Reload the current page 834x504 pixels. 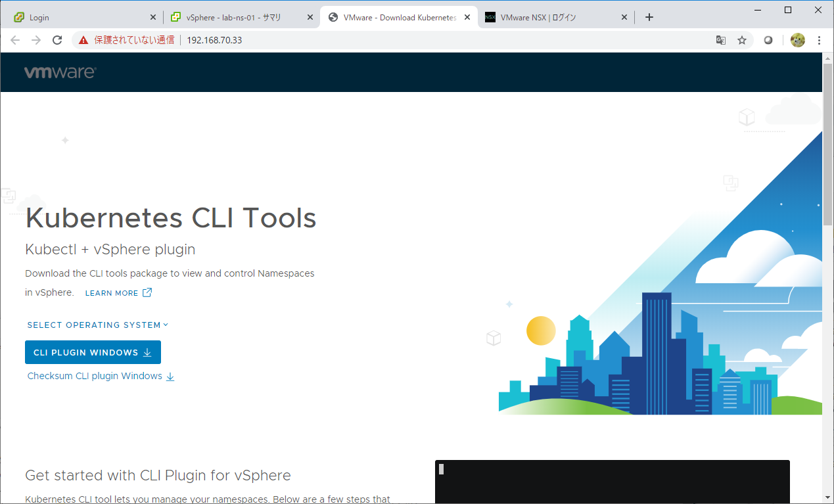tap(57, 40)
